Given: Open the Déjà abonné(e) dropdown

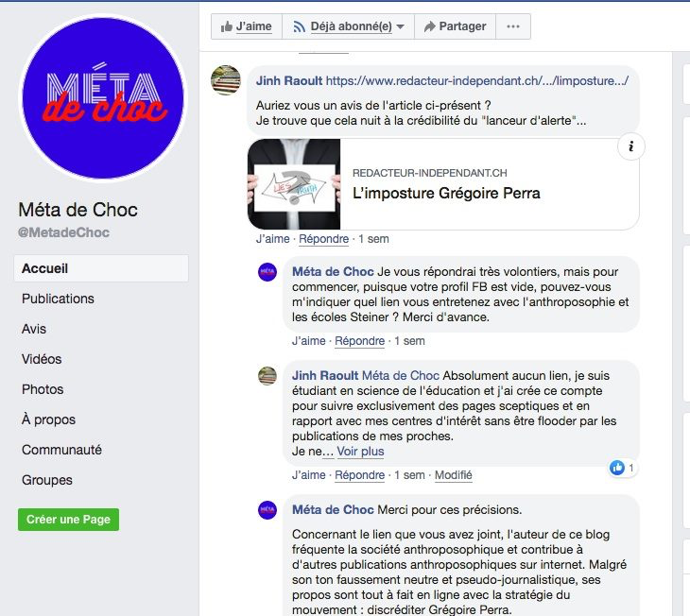Looking at the screenshot, I should point(348,26).
